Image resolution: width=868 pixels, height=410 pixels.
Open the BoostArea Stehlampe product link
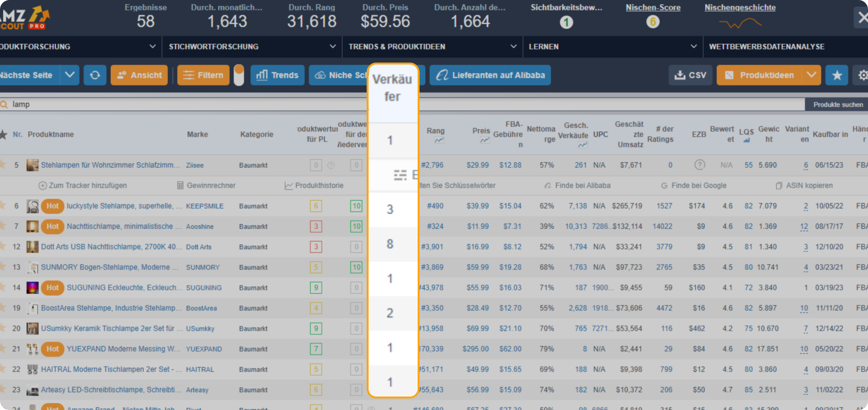tap(112, 308)
